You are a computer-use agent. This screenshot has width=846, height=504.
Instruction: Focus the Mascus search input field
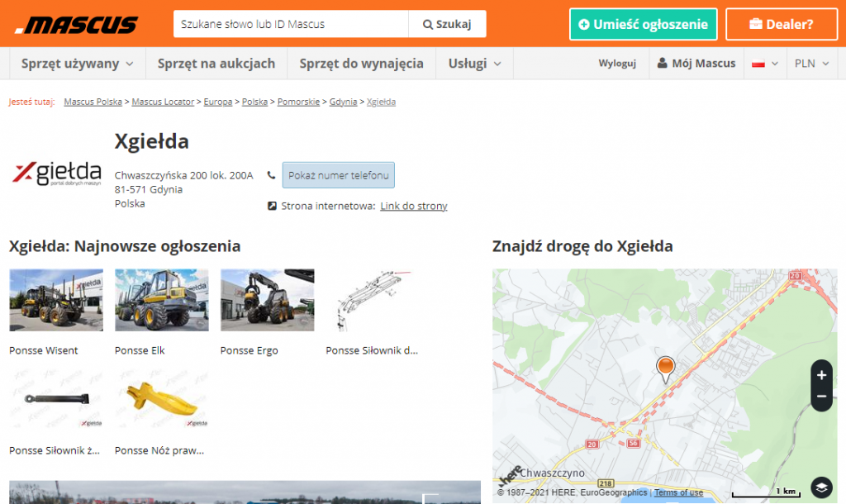point(291,24)
